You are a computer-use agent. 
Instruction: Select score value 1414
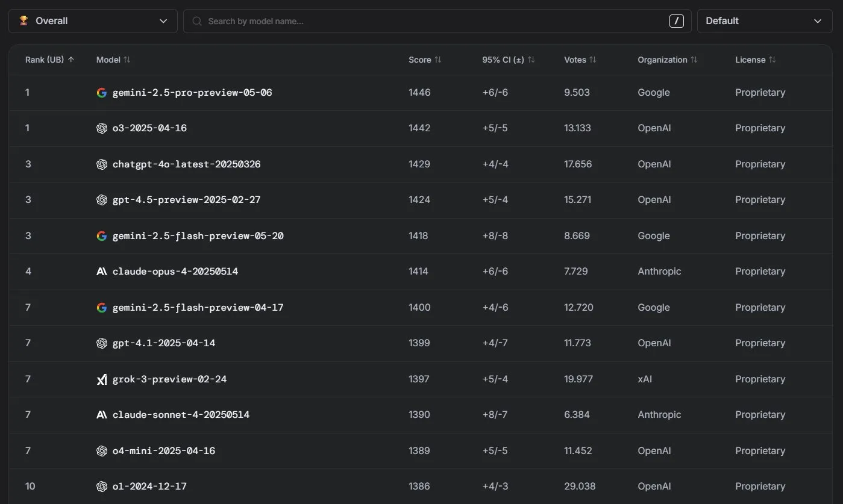[x=419, y=272]
